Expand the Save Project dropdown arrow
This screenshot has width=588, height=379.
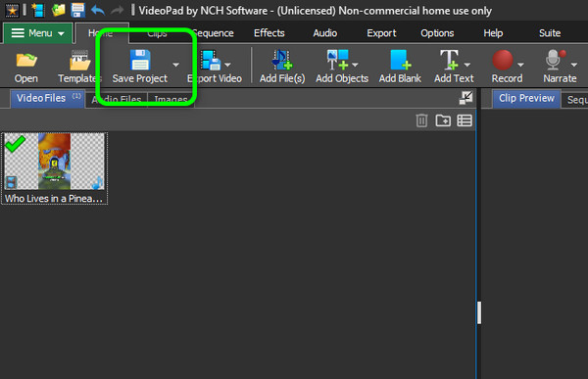[x=175, y=65]
